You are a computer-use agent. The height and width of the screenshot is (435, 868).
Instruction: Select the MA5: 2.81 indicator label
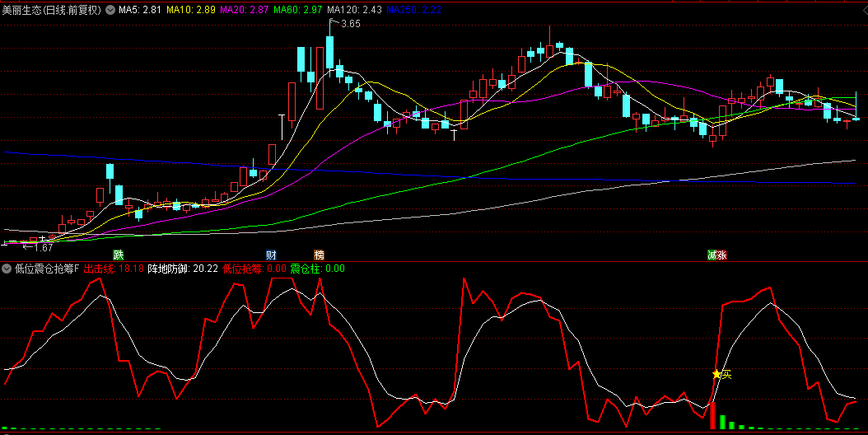pos(139,9)
